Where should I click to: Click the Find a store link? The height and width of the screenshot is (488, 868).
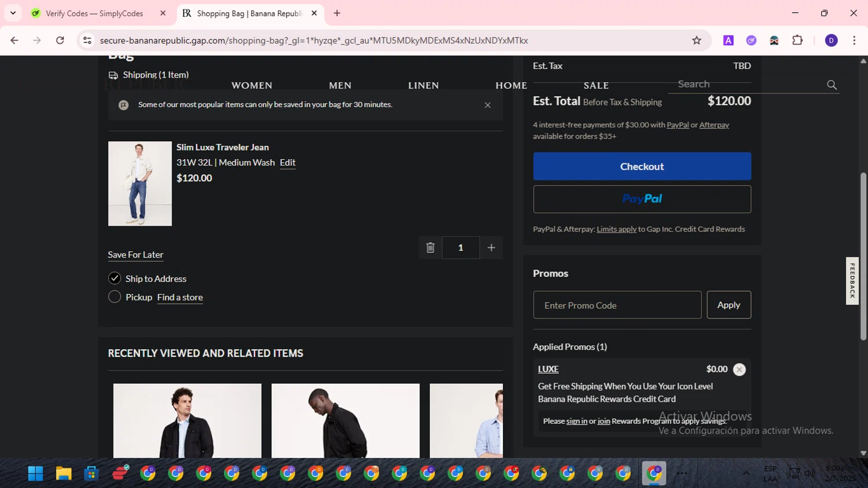click(180, 298)
